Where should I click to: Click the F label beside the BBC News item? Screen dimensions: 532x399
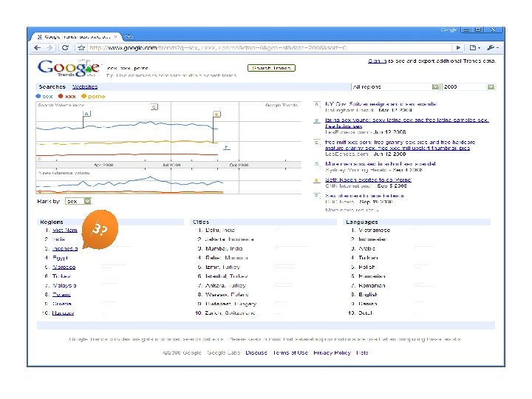click(316, 196)
